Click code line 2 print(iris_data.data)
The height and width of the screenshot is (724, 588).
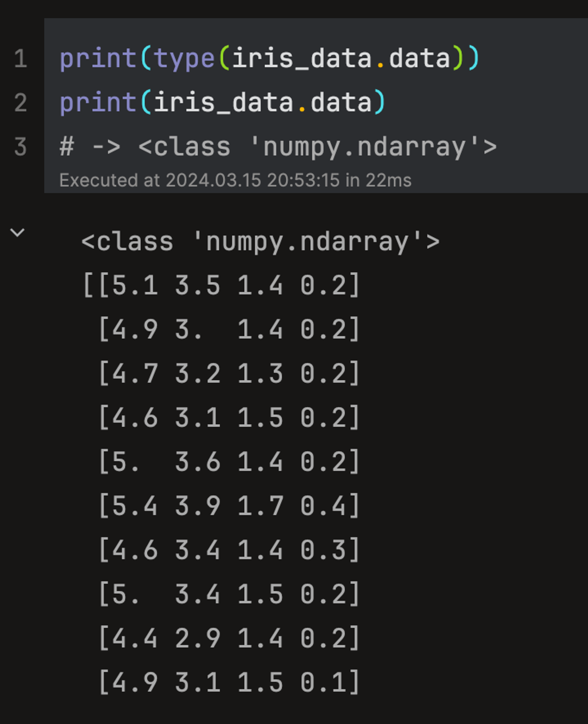[x=222, y=102]
